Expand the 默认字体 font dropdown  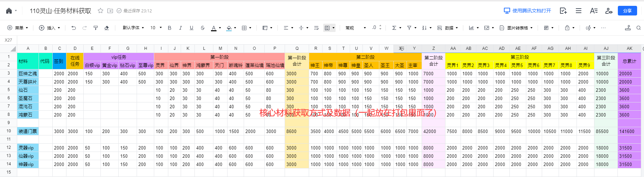[x=133, y=28]
